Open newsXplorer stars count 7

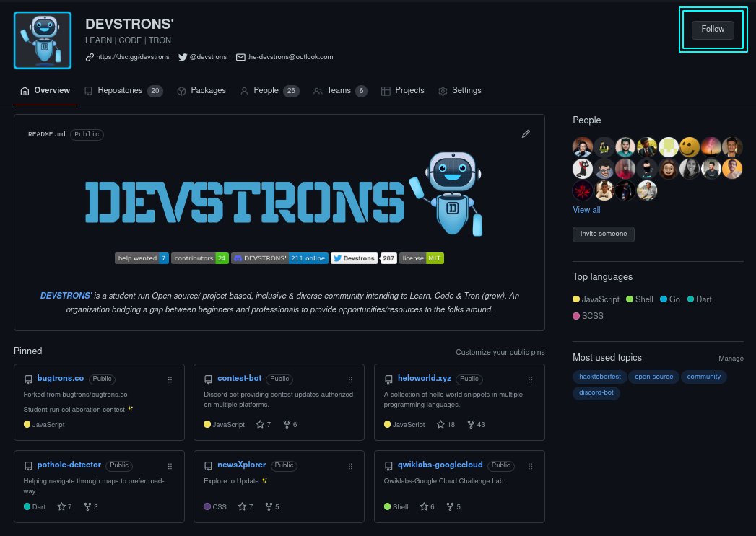246,506
